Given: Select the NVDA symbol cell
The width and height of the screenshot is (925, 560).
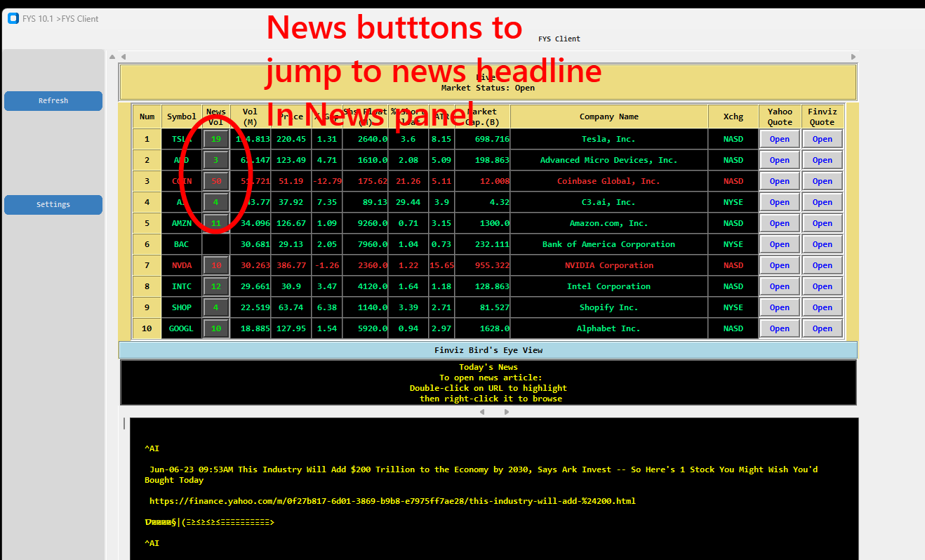Looking at the screenshot, I should pyautogui.click(x=182, y=265).
